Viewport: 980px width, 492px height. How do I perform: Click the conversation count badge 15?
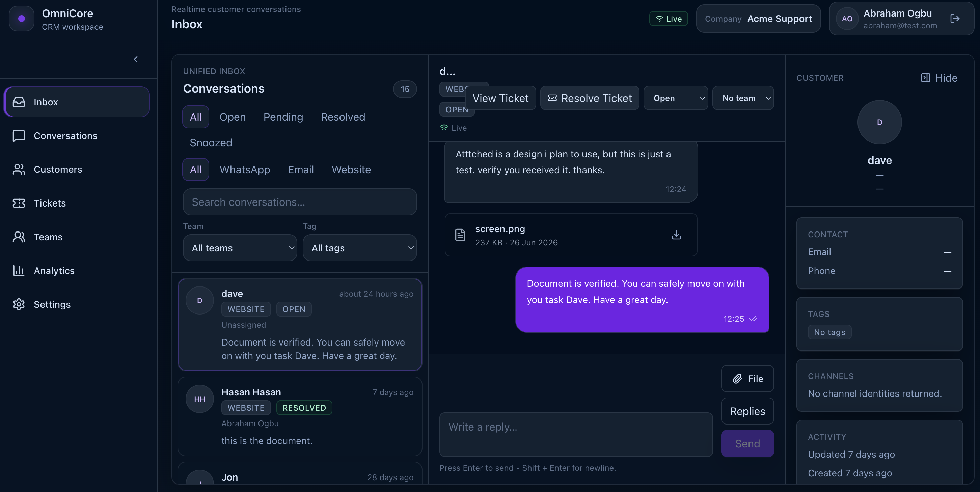[405, 89]
